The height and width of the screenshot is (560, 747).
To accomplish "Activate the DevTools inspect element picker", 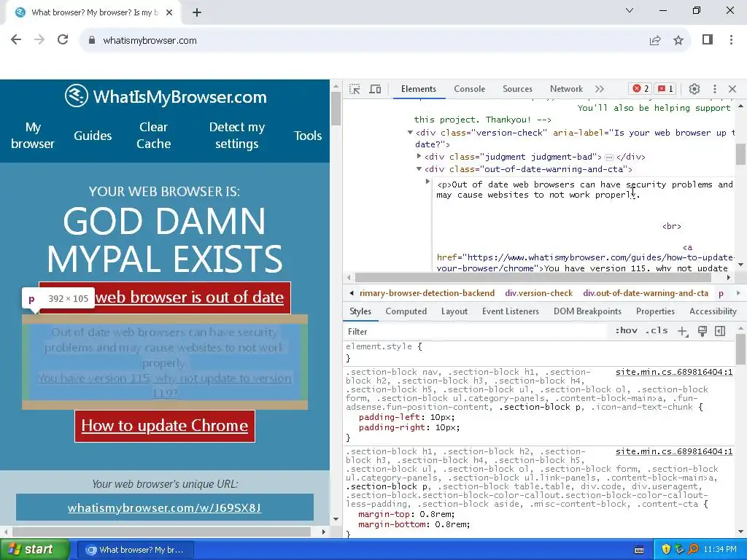I will (355, 89).
